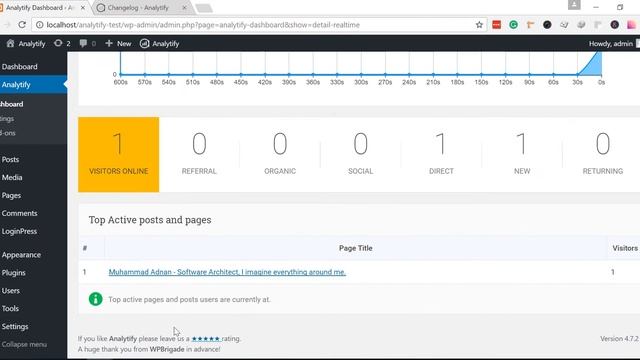Open Comments in the sidebar

(19, 213)
